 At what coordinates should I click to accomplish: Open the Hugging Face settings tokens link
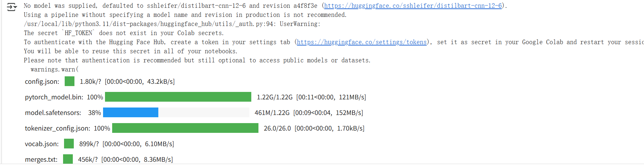(361, 42)
